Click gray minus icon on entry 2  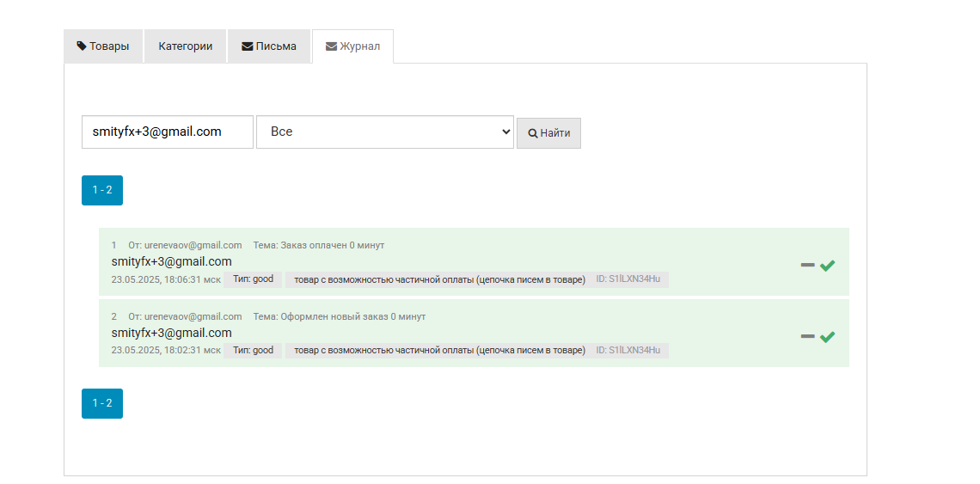click(807, 336)
